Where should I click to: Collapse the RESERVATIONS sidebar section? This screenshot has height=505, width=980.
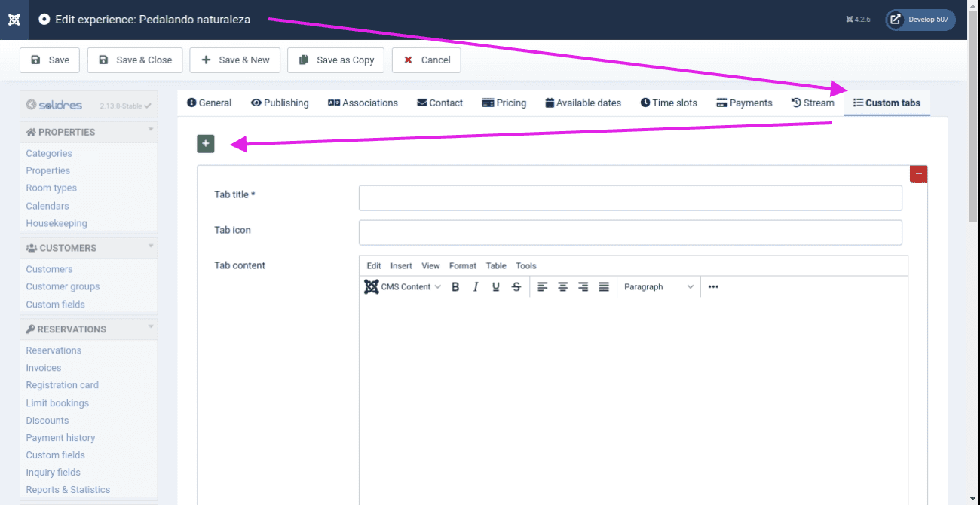(x=151, y=328)
